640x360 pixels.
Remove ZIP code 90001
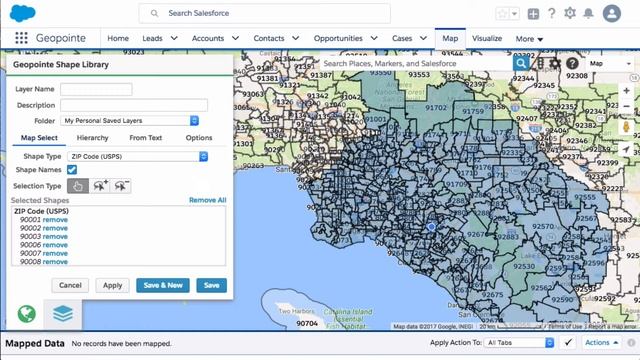coord(55,220)
